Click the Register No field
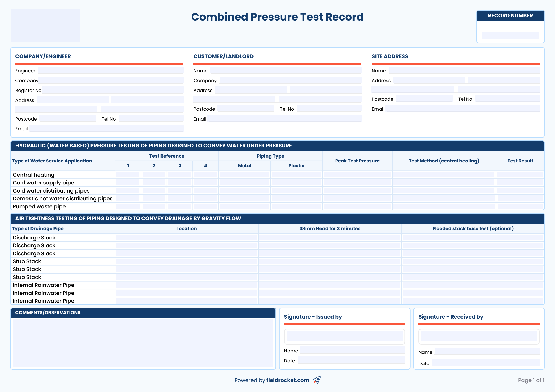Viewport: 555px width, 392px height. click(112, 90)
